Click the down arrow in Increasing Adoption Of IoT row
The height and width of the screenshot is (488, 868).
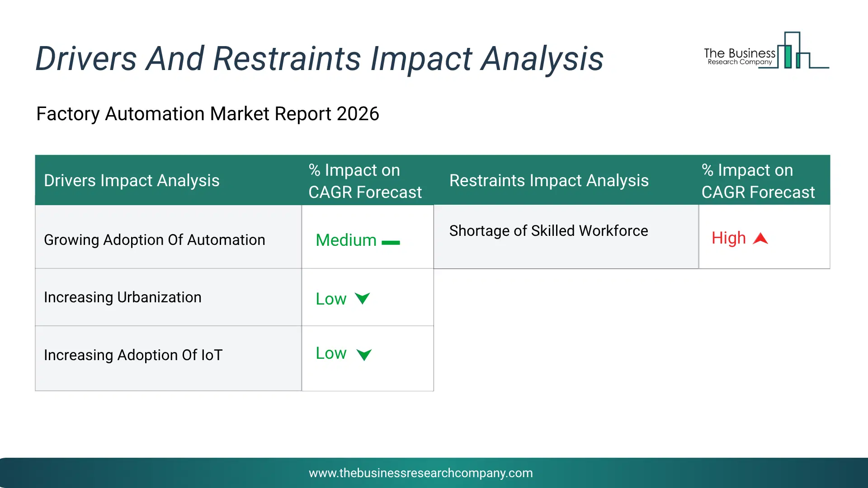point(364,355)
